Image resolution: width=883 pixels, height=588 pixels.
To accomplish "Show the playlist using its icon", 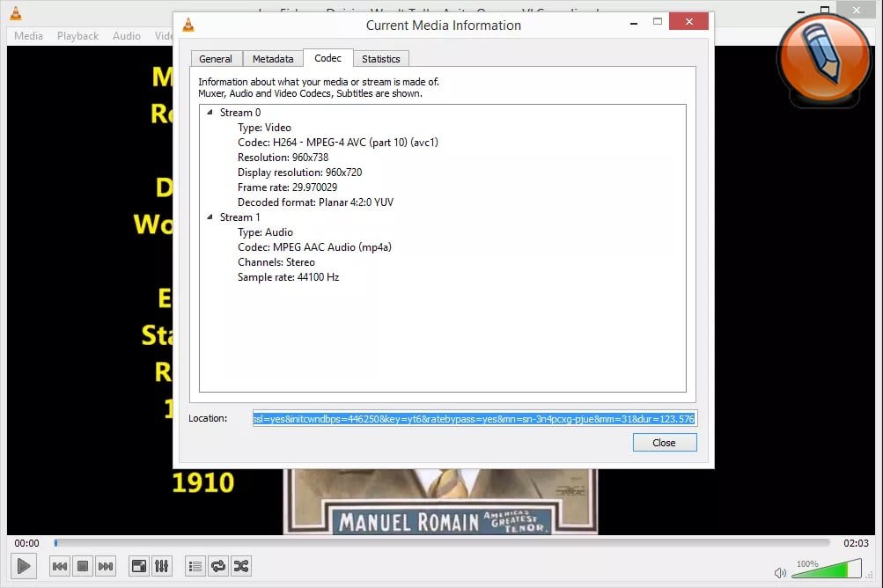I will (195, 566).
